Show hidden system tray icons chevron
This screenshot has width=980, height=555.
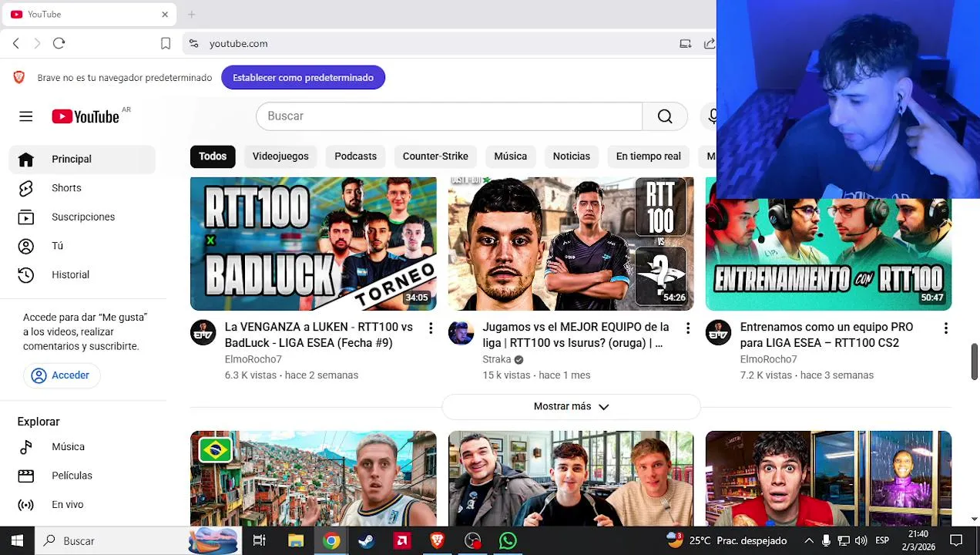808,540
